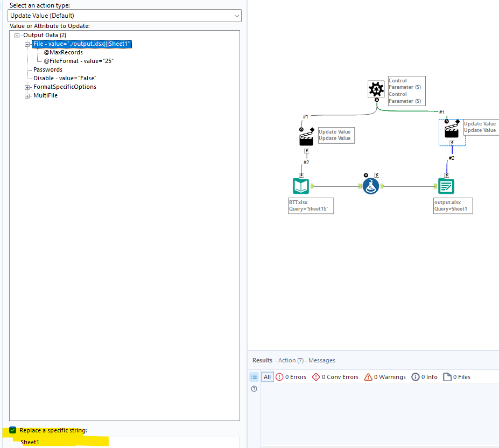Select the right Action clapperboard tool
The height and width of the screenshot is (448, 499).
click(x=452, y=130)
